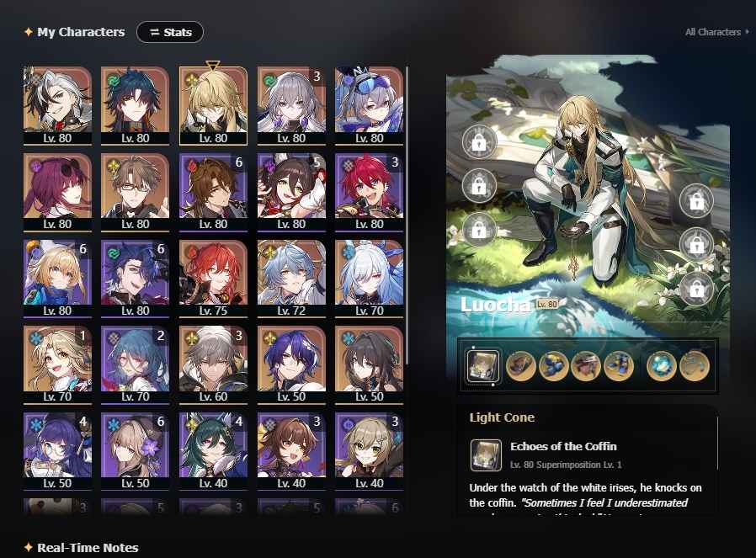Click the first relic icon next to light cone
This screenshot has width=756, height=558.
(521, 366)
